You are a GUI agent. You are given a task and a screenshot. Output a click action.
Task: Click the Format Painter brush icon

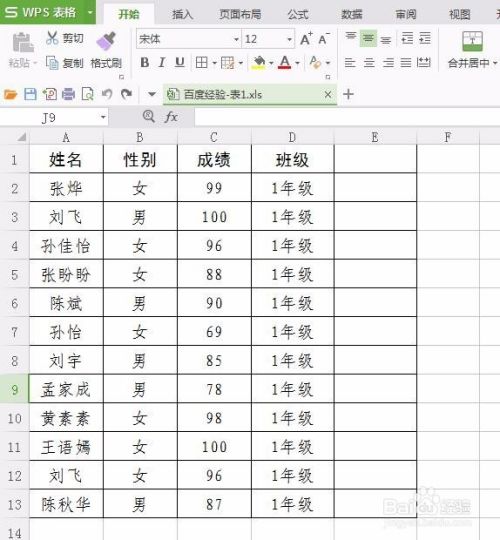pos(106,41)
